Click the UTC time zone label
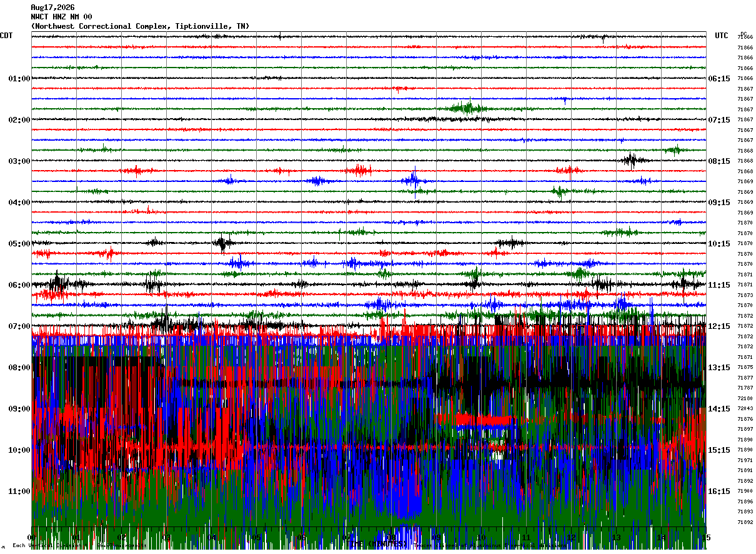 pos(722,36)
